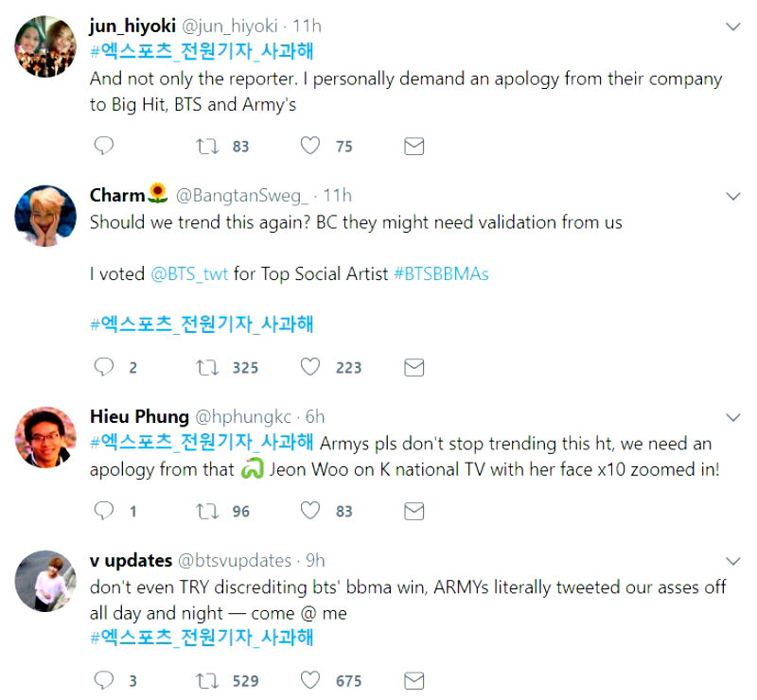Open more options for jun_hiyoki's tweet
Image resolution: width=757 pixels, height=700 pixels.
point(732,26)
